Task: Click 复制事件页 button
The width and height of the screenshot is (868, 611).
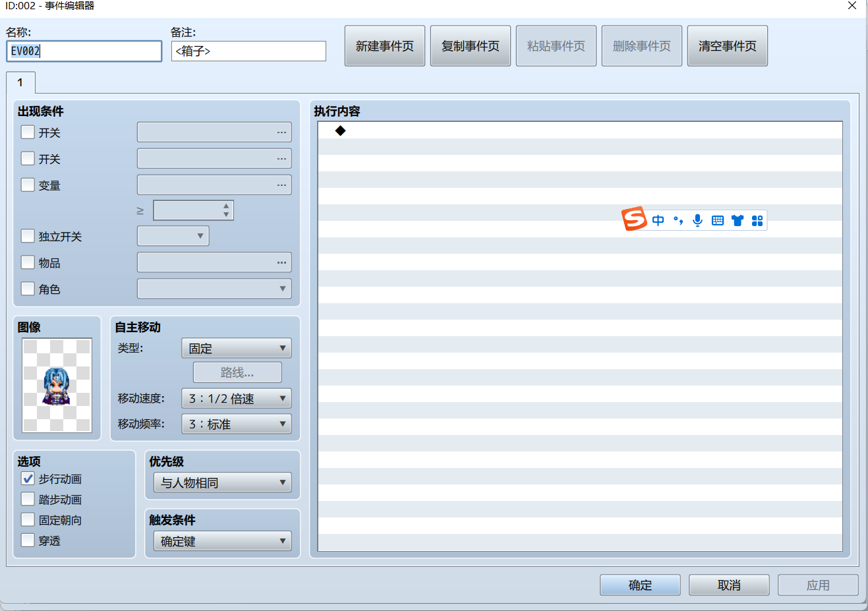Action: tap(471, 46)
